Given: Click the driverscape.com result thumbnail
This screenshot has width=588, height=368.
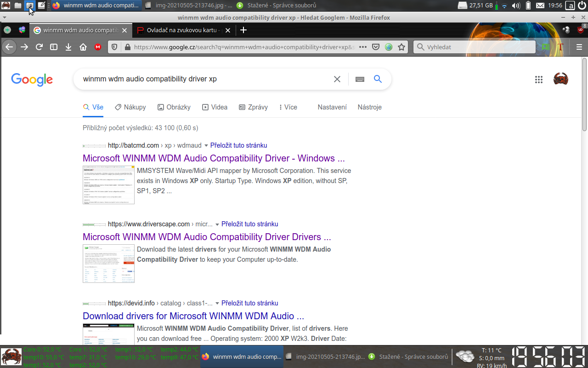Looking at the screenshot, I should 108,264.
